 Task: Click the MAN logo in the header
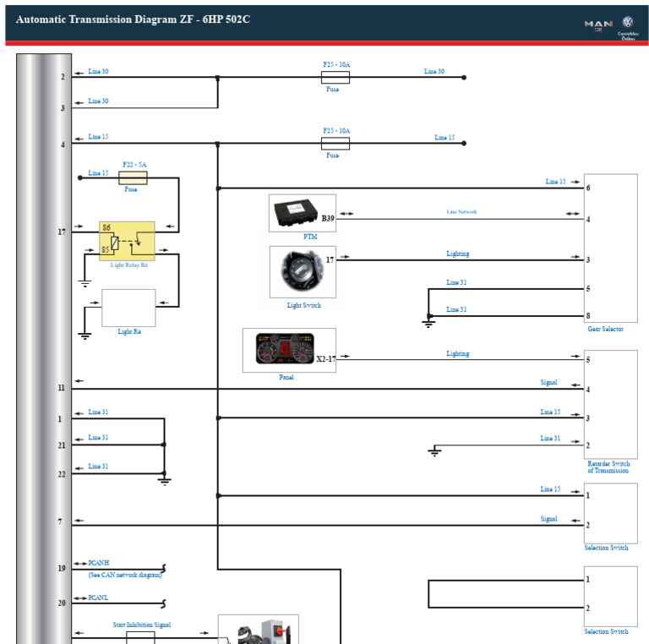[598, 25]
